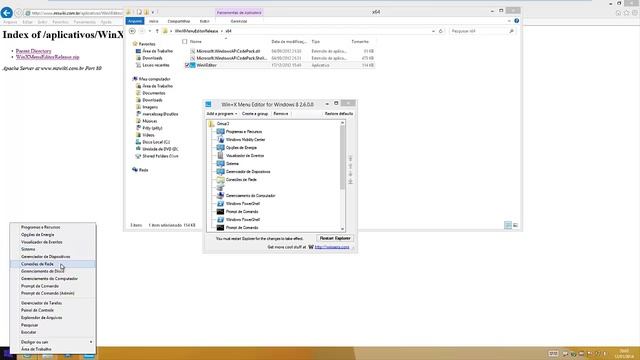The height and width of the screenshot is (360, 640).
Task: Open the winaero.com link in the editor
Action: click(332, 247)
